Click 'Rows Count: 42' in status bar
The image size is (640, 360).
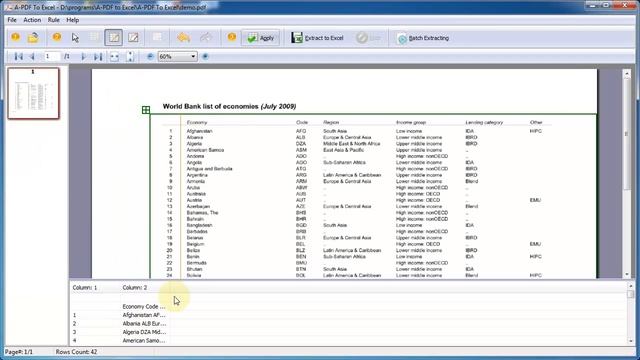pyautogui.click(x=76, y=352)
